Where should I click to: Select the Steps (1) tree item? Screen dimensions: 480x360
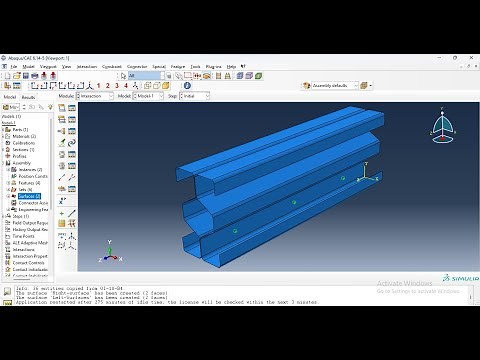tap(21, 216)
